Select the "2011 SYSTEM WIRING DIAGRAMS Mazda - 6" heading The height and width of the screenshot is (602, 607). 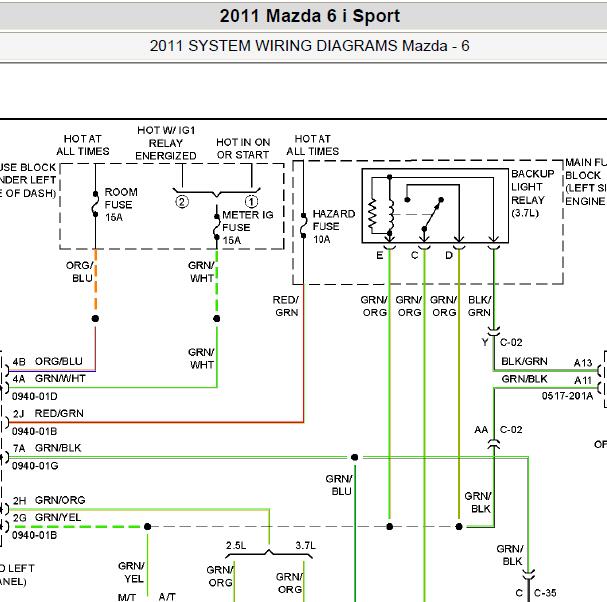[310, 46]
